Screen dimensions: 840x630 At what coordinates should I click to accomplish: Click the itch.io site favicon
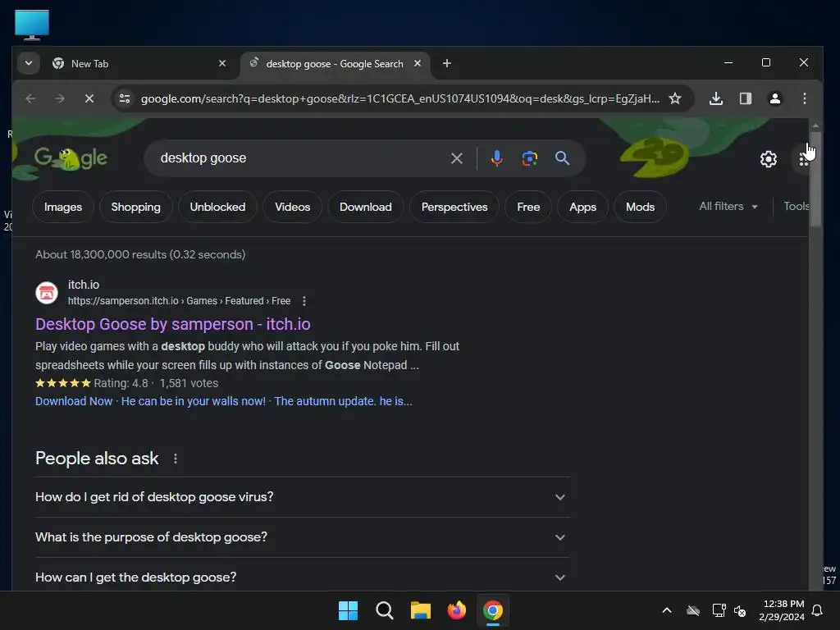(47, 293)
